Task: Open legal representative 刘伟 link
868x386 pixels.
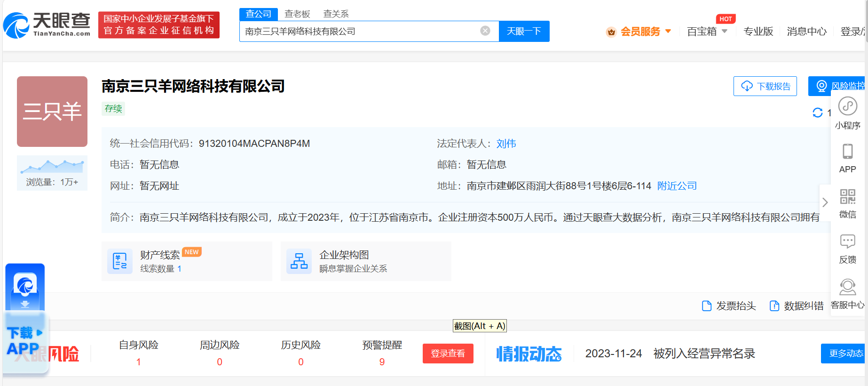Action: tap(506, 144)
